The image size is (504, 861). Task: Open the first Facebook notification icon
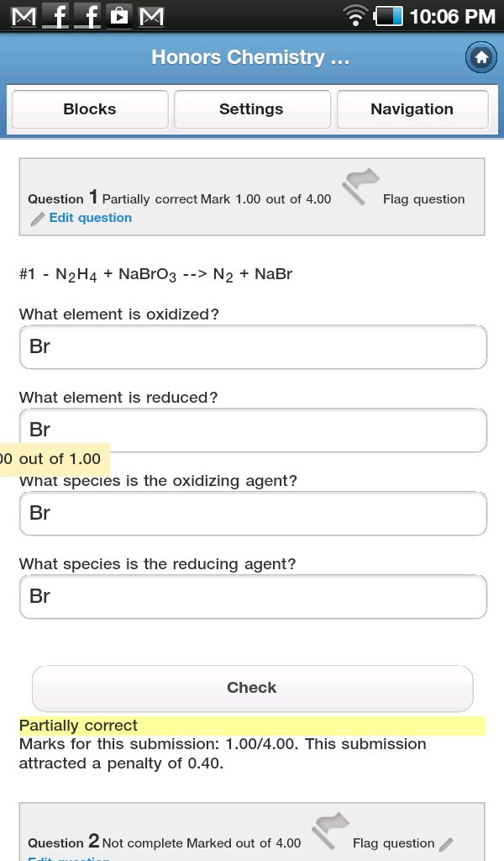(55, 17)
